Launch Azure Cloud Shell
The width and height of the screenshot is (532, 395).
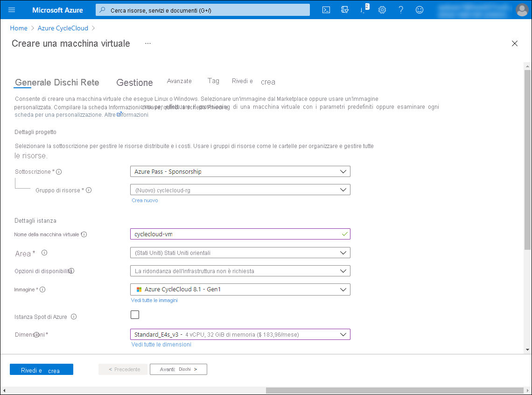(326, 9)
